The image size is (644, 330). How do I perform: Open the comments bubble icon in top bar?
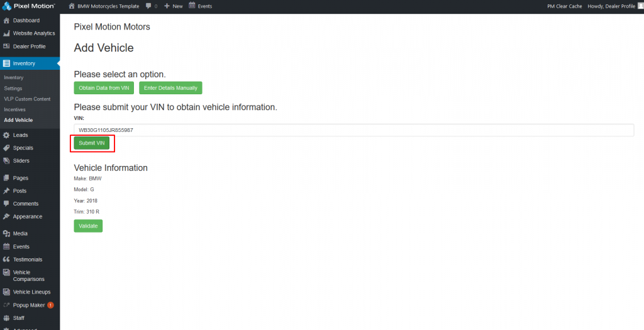pos(148,6)
